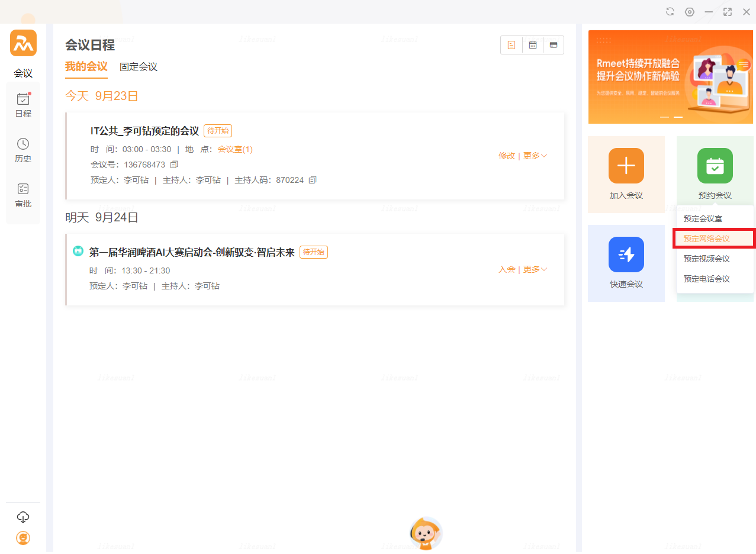
Task: Click the cloud download icon in sidebar
Action: click(23, 517)
